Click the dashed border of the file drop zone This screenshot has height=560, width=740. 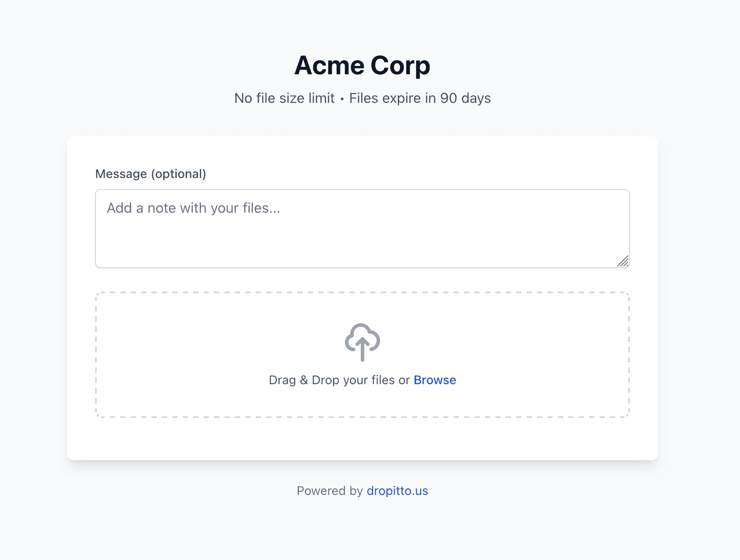pyautogui.click(x=362, y=291)
